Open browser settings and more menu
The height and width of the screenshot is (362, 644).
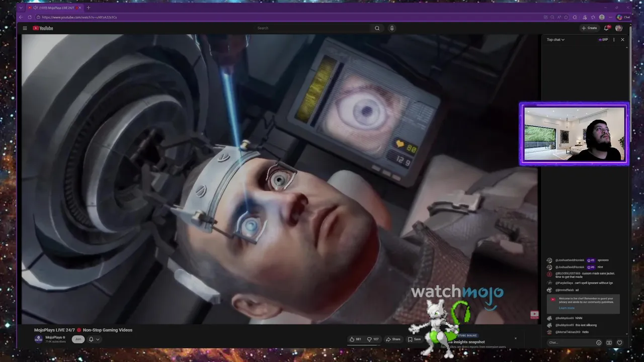610,17
